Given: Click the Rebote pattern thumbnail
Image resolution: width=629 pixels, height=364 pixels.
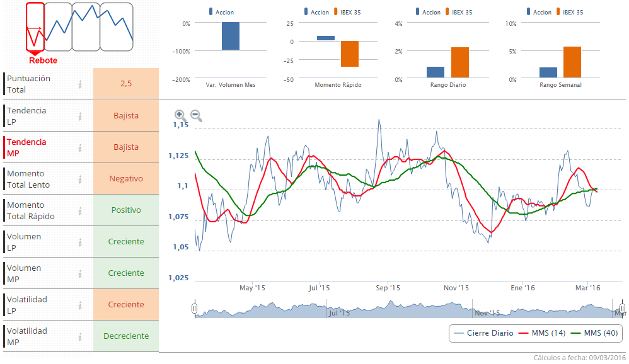Looking at the screenshot, I should click(x=35, y=28).
